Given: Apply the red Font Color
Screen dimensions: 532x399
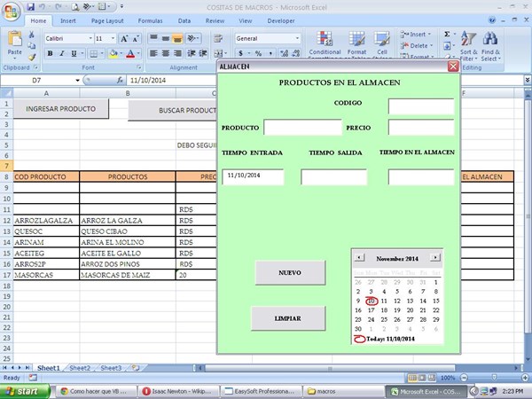Looking at the screenshot, I should [x=130, y=53].
